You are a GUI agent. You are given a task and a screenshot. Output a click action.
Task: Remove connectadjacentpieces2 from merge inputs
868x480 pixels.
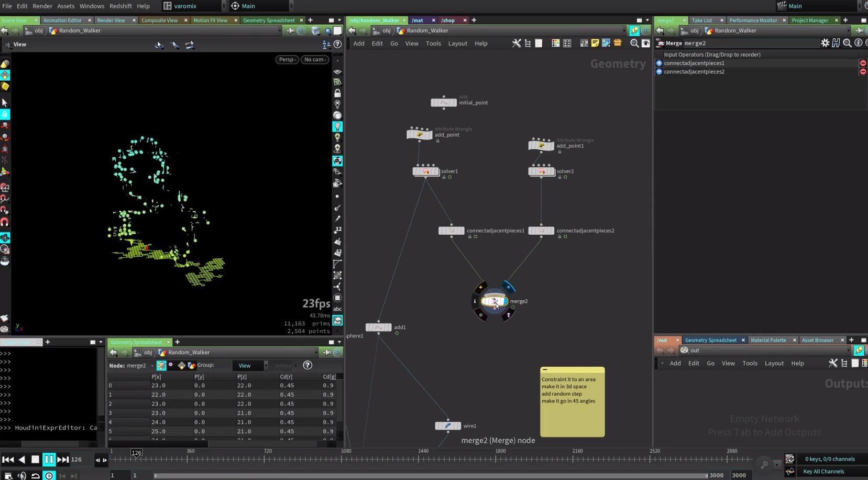click(863, 72)
